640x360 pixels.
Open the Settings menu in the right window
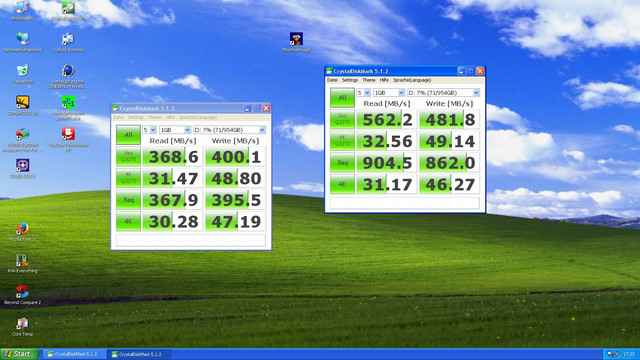coord(350,80)
